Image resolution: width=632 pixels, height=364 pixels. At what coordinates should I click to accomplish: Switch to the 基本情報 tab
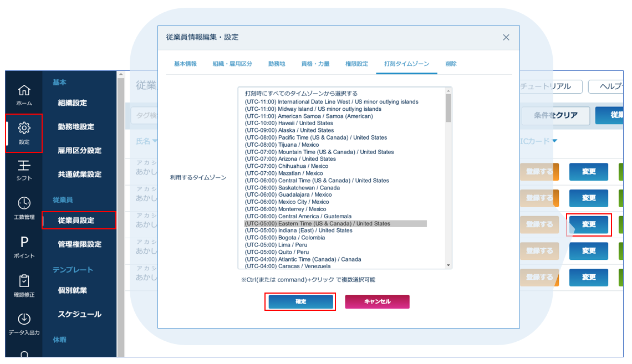pos(185,64)
